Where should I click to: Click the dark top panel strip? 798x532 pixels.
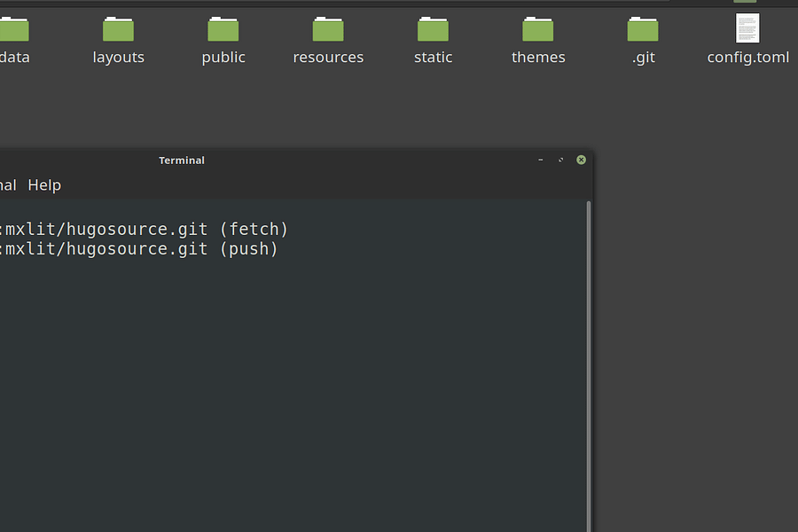[399, 2]
